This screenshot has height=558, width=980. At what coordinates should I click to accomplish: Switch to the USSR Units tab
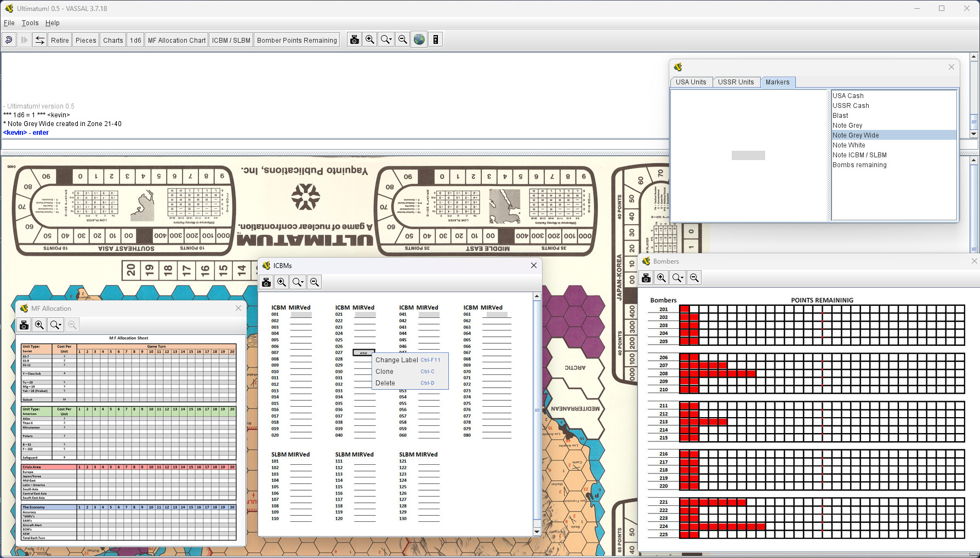coord(736,82)
